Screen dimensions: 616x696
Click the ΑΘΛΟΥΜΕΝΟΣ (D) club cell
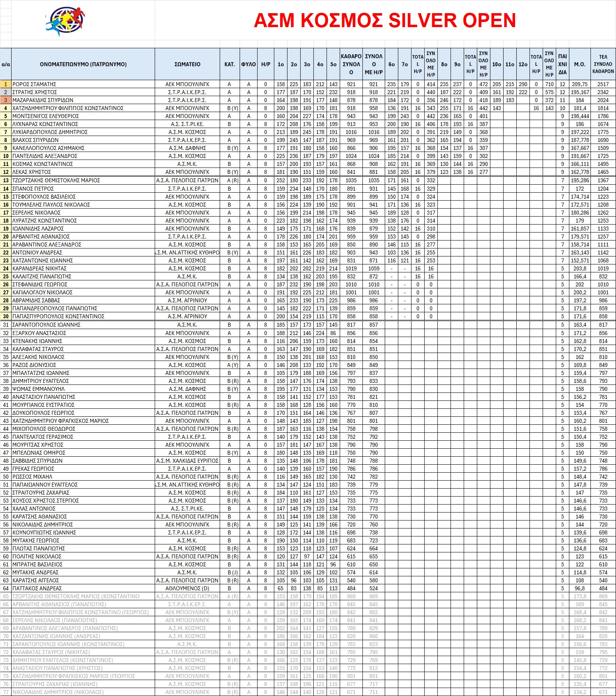pyautogui.click(x=187, y=588)
